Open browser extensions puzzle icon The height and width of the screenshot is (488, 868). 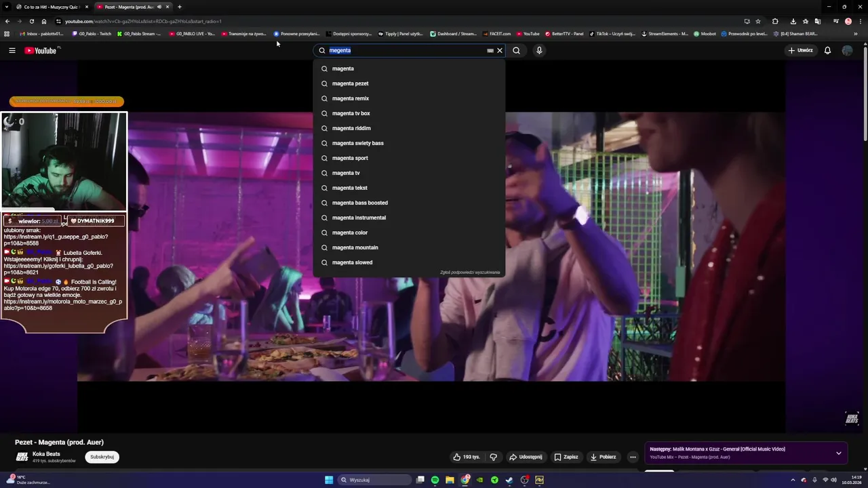775,21
